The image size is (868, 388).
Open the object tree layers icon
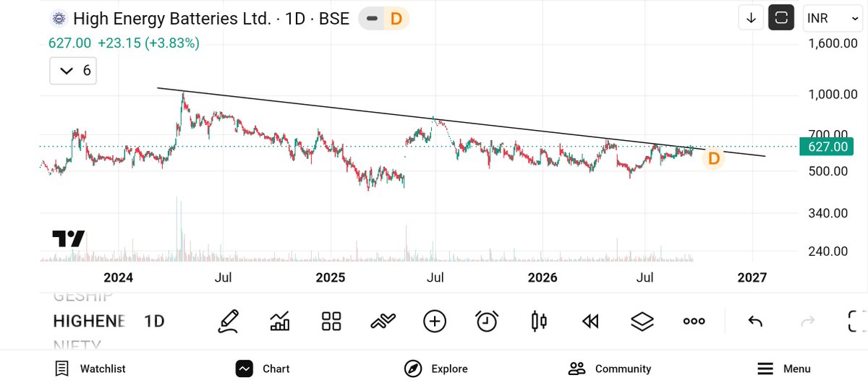(642, 321)
